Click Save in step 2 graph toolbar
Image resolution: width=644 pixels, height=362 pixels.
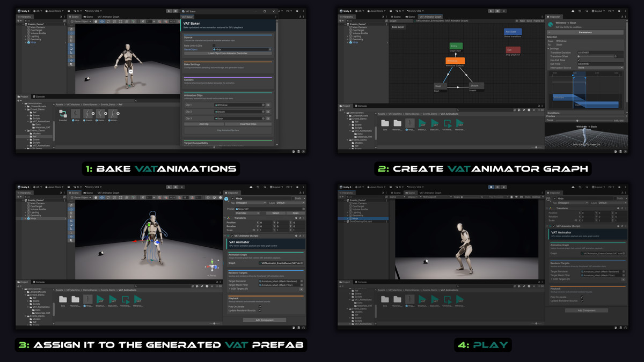tap(529, 21)
